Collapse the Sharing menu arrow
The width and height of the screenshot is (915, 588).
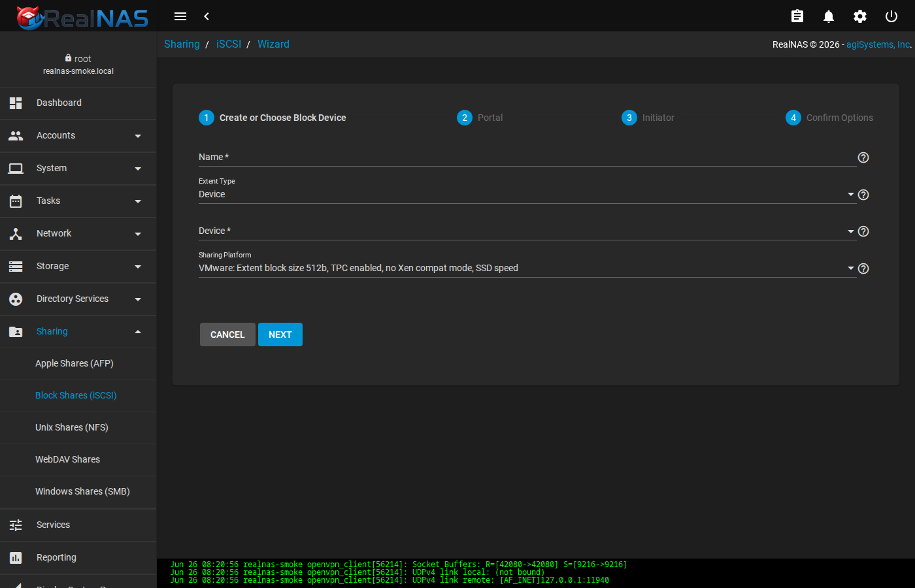tap(138, 332)
